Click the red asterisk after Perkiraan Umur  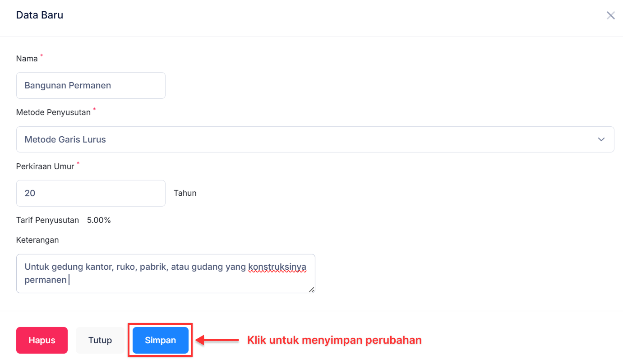click(78, 163)
